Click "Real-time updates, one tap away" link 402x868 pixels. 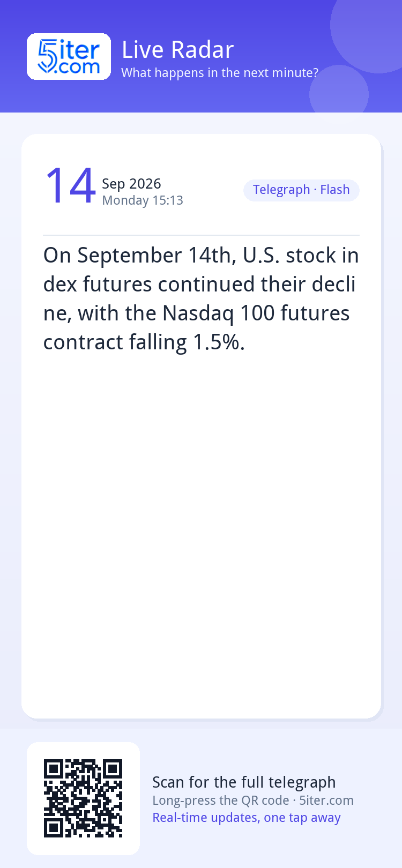[x=247, y=818]
